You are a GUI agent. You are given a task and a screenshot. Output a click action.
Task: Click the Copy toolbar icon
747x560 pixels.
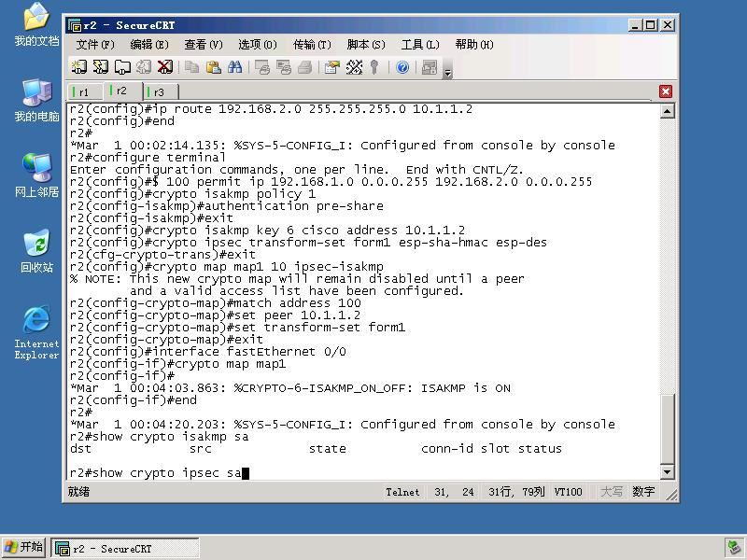coord(192,67)
